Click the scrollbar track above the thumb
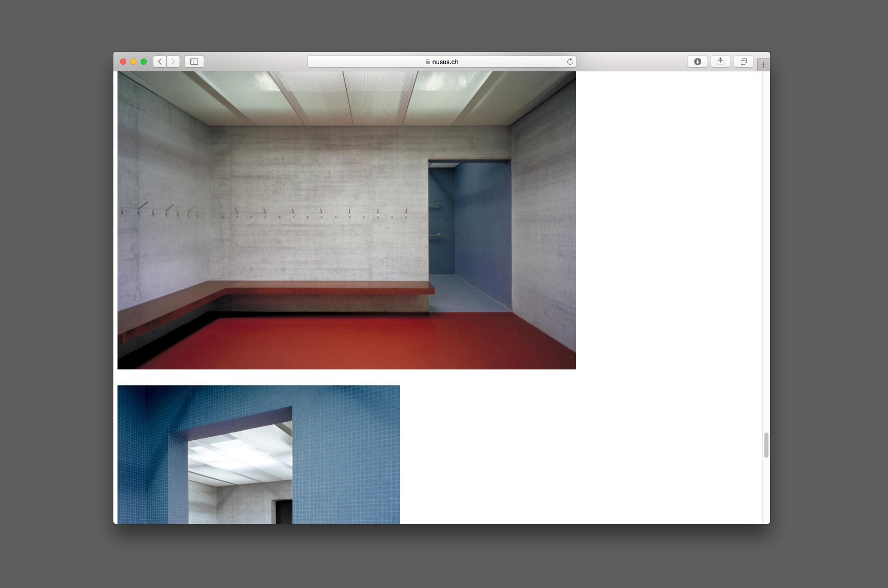This screenshot has width=888, height=588. pos(766,257)
